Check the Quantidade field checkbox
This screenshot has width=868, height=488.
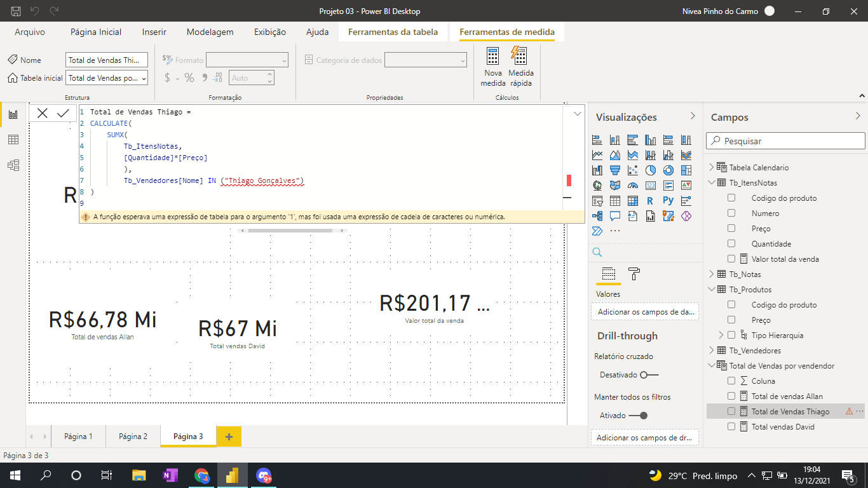731,244
